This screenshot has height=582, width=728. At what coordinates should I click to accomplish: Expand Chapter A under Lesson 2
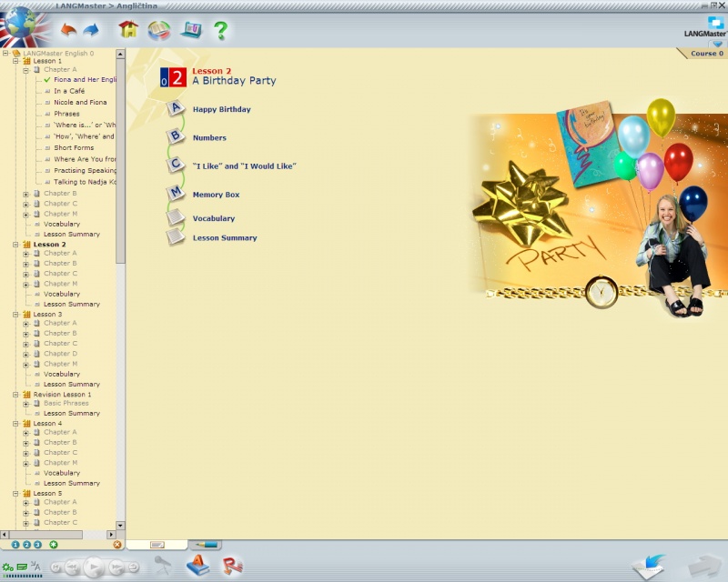26,254
